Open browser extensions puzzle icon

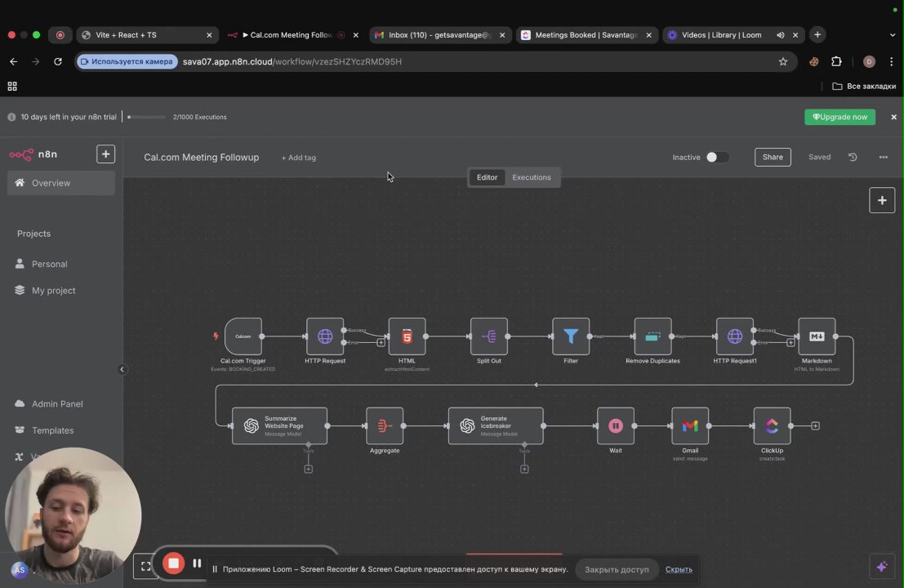point(836,62)
